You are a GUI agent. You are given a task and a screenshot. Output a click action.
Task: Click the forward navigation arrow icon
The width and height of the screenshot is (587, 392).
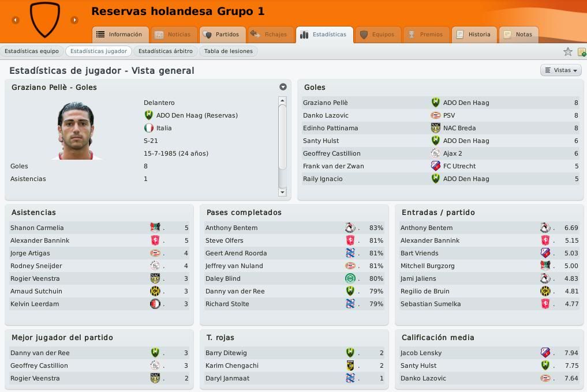74,20
